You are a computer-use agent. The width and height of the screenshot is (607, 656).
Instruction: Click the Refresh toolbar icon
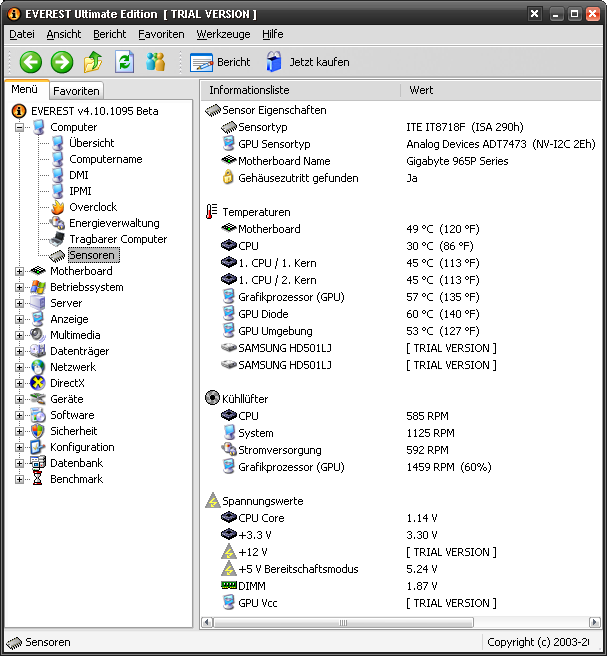(x=124, y=62)
